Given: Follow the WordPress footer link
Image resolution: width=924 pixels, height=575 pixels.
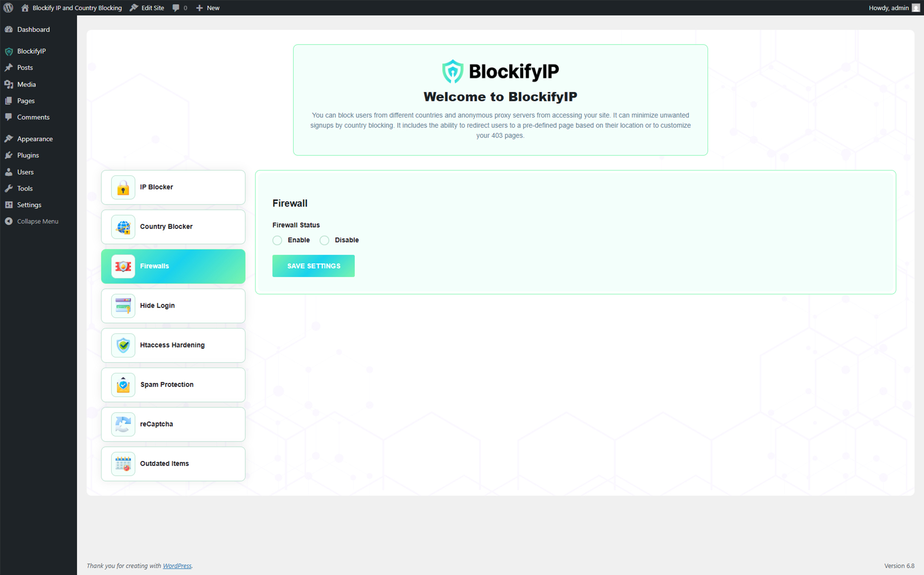Looking at the screenshot, I should coord(177,566).
